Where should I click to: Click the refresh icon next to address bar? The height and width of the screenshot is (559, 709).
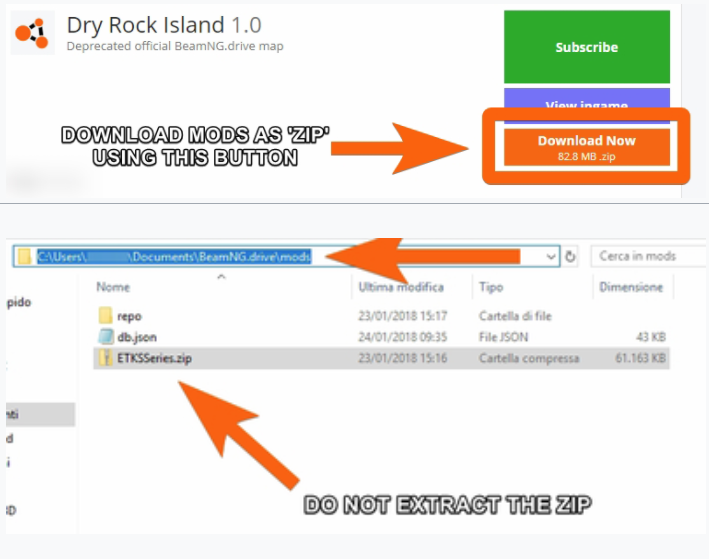(x=570, y=256)
